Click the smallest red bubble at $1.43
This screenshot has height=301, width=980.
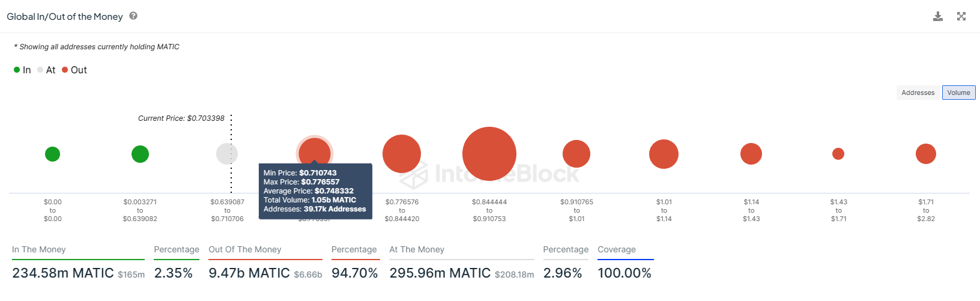[x=838, y=154]
